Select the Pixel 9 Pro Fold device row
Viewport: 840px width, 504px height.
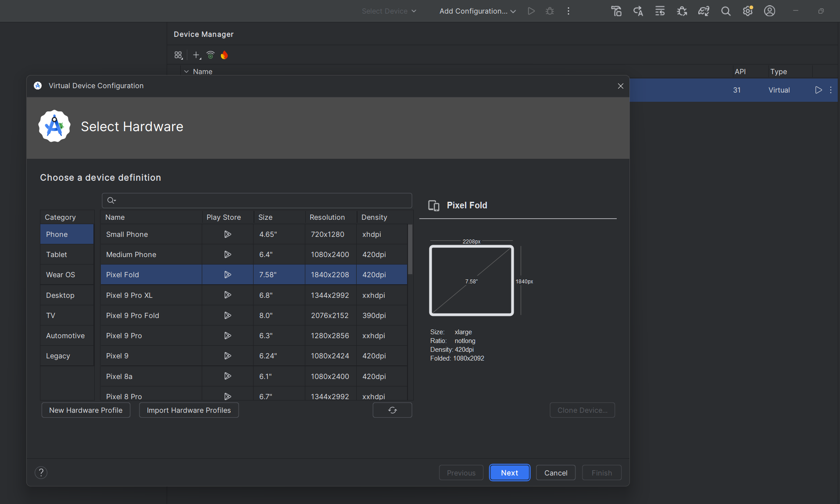coord(254,315)
